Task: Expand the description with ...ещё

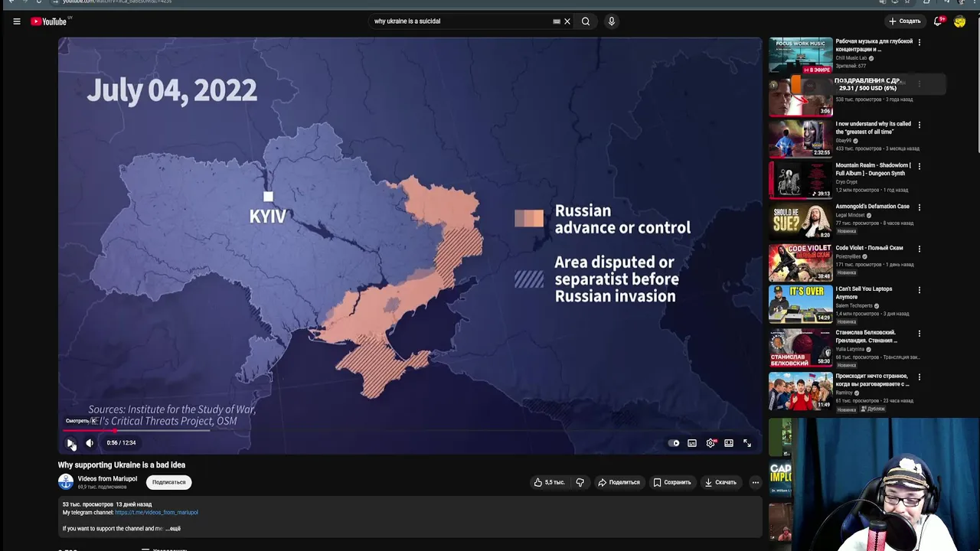Action: point(173,529)
